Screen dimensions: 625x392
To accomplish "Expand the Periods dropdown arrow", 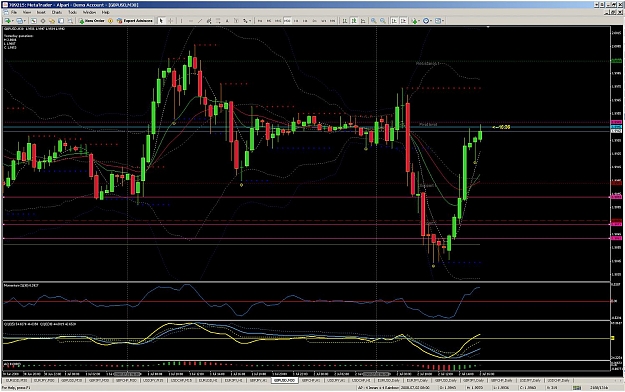I will [x=431, y=21].
